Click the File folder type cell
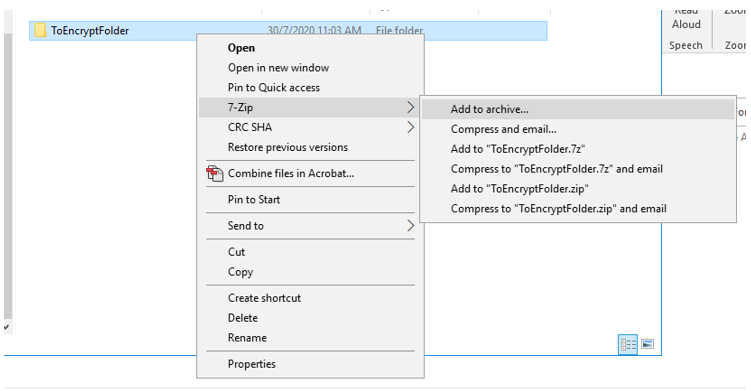Image resolution: width=751 pixels, height=391 pixels. (399, 31)
